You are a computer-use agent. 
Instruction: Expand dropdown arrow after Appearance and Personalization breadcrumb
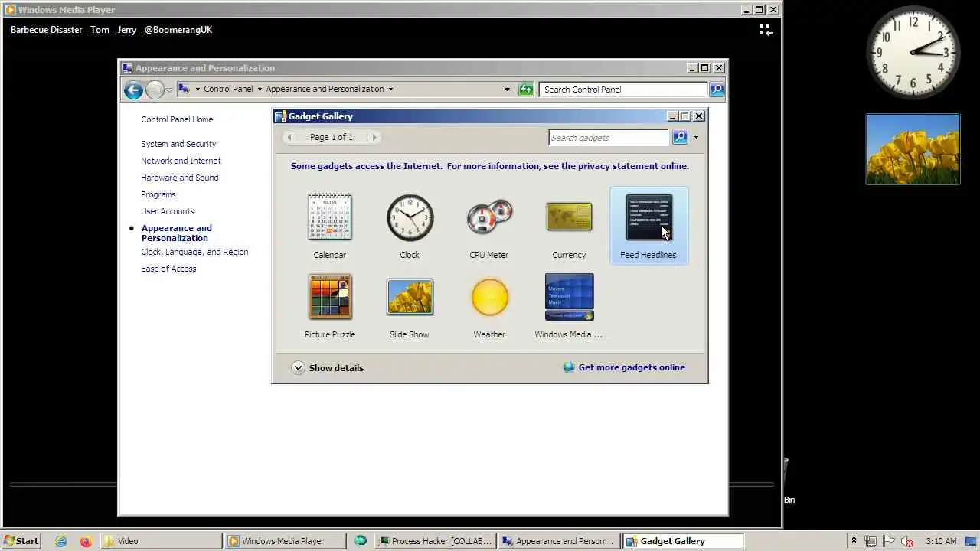click(390, 89)
